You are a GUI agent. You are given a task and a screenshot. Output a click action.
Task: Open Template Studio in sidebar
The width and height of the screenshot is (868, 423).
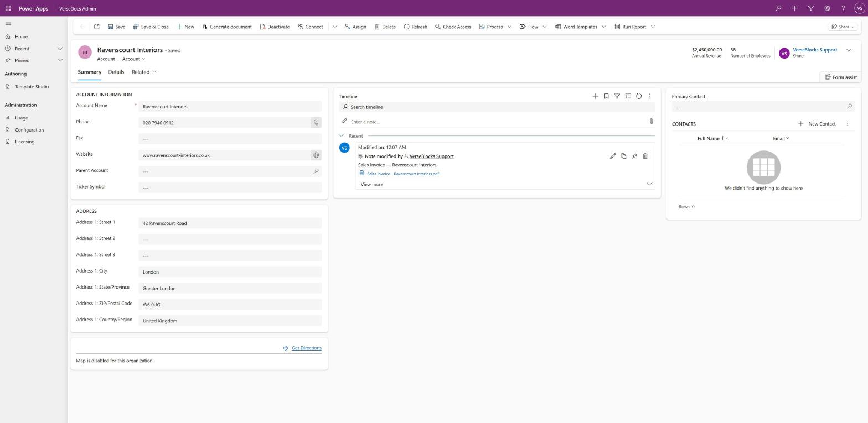pyautogui.click(x=32, y=87)
